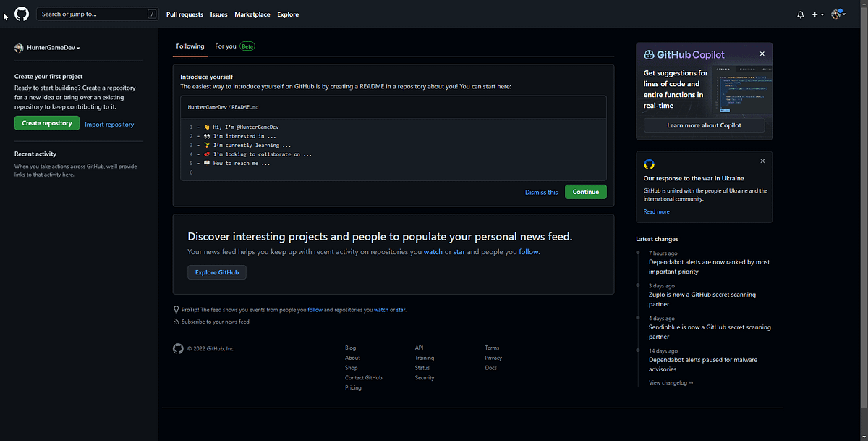
Task: Switch to the For you tab
Action: pyautogui.click(x=224, y=45)
